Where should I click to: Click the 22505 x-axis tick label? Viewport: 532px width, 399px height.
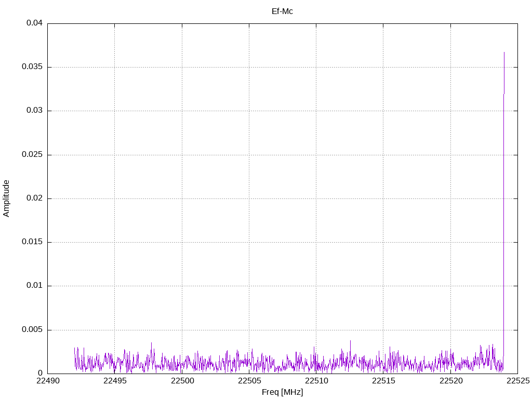(x=249, y=381)
